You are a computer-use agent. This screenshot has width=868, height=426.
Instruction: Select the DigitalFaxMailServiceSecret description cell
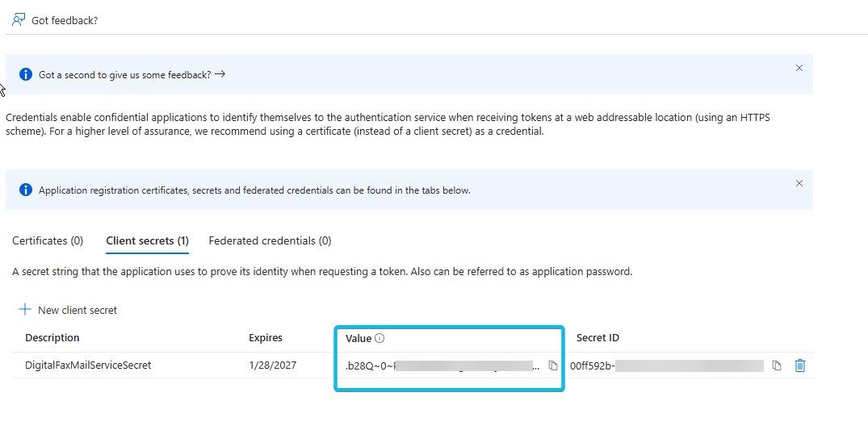point(88,365)
